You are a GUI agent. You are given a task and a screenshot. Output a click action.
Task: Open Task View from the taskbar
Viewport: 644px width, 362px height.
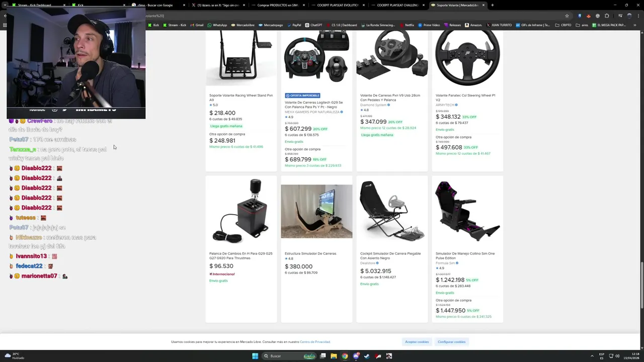tap(323, 356)
